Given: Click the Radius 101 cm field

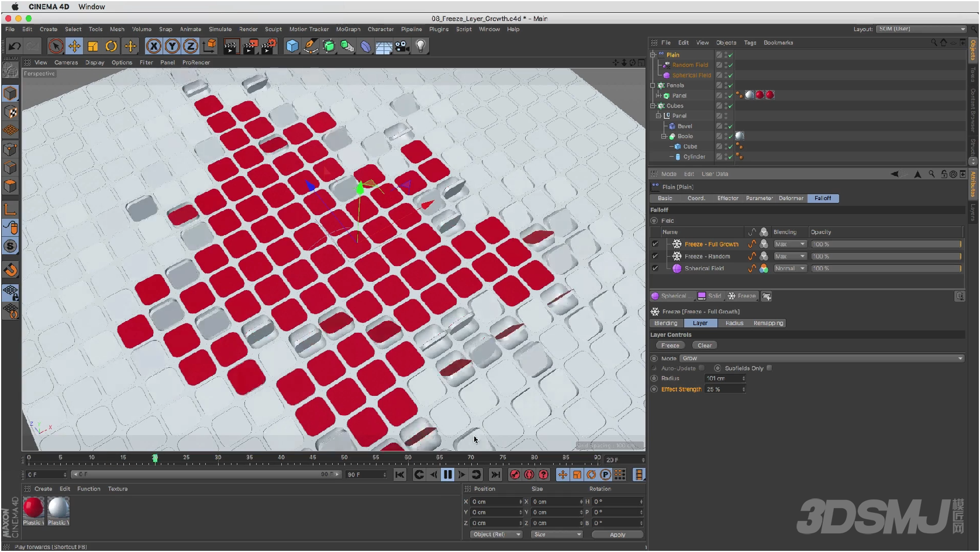Looking at the screenshot, I should pyautogui.click(x=725, y=378).
